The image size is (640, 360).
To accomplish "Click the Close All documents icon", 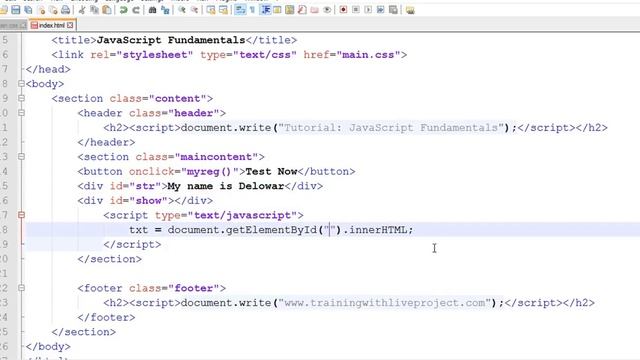I will (x=53, y=10).
